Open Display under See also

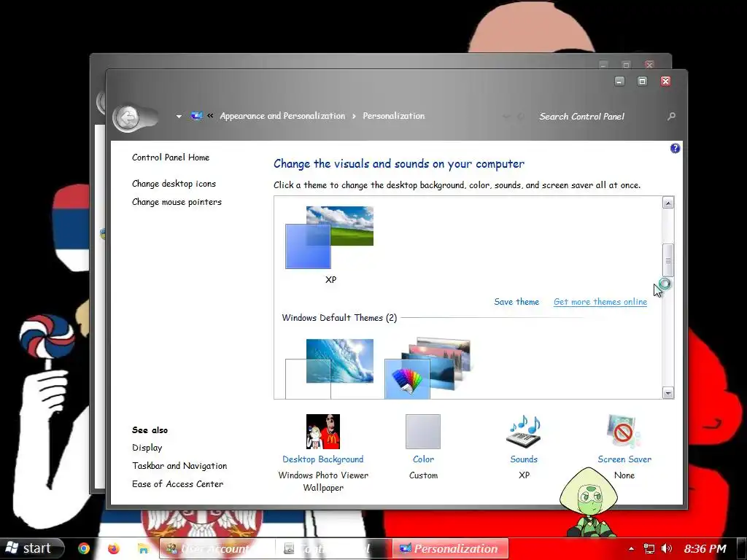pyautogui.click(x=147, y=448)
